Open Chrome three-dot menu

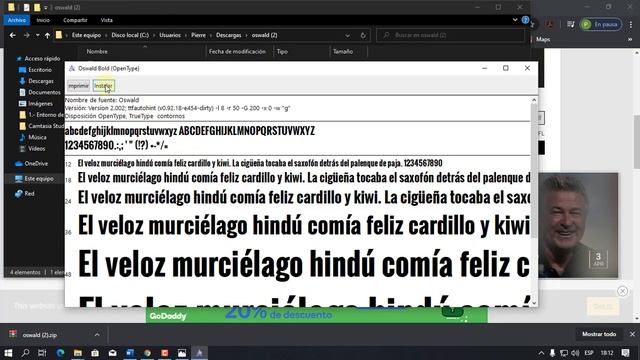[x=631, y=24]
